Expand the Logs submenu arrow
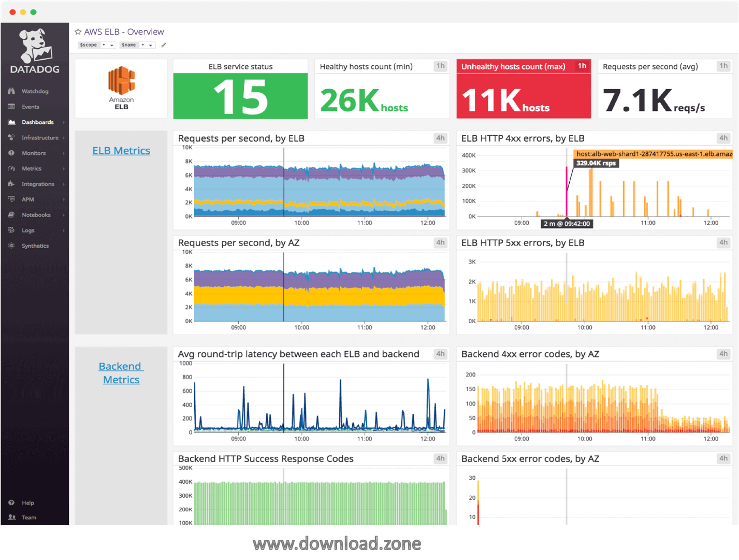 point(64,231)
